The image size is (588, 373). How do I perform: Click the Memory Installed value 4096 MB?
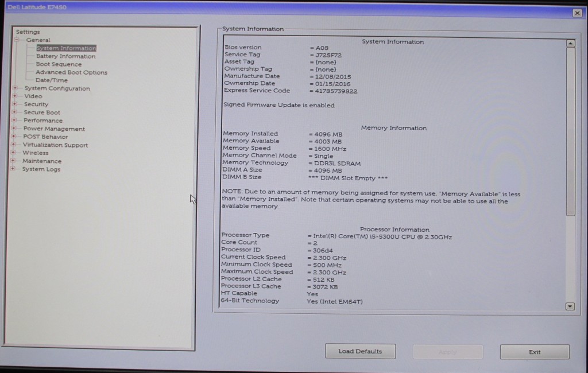pyautogui.click(x=328, y=134)
